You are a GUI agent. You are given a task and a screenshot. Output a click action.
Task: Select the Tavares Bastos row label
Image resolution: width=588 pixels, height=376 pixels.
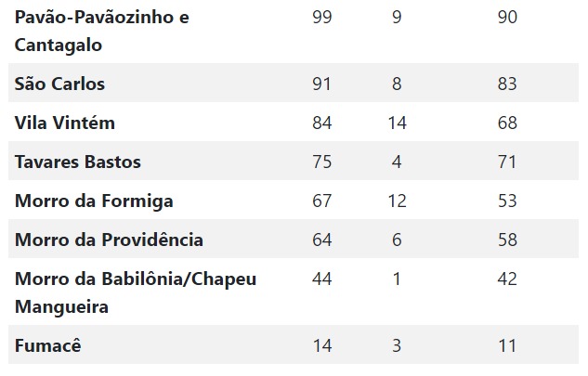(x=78, y=162)
